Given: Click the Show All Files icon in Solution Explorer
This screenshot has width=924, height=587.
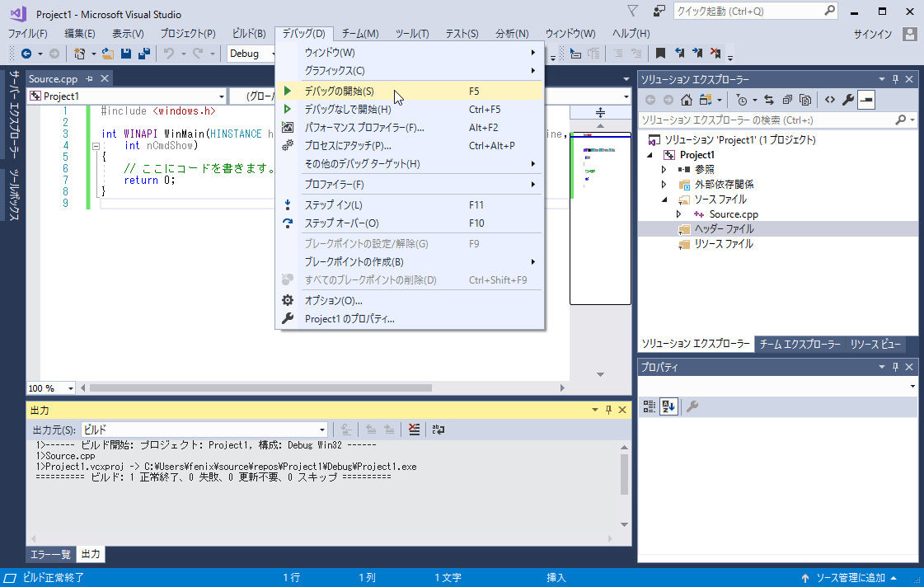Looking at the screenshot, I should coord(805,101).
